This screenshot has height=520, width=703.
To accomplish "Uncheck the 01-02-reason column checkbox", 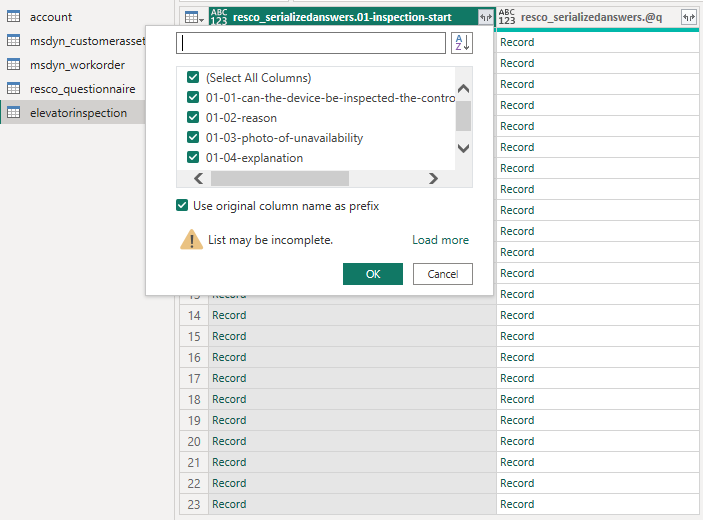I will click(193, 118).
